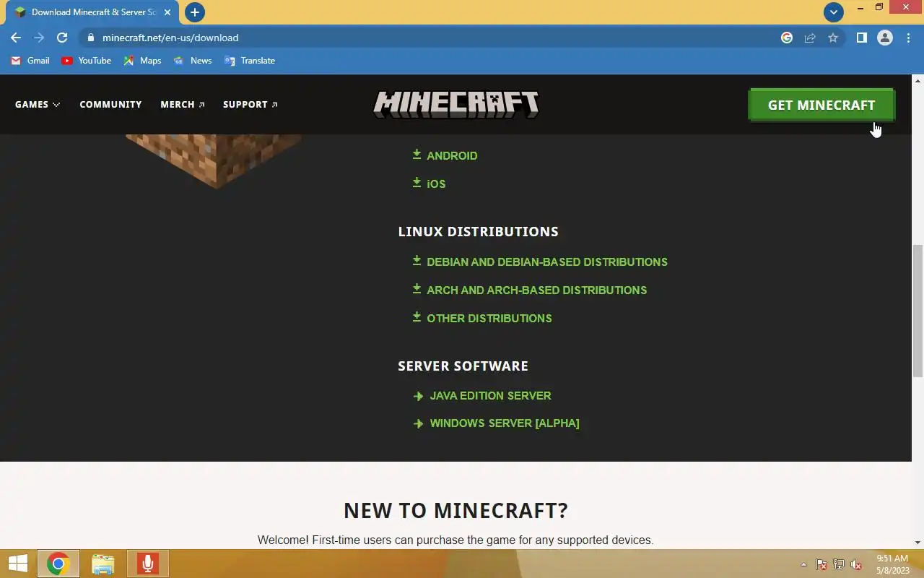
Task: Bookmark this page with the star
Action: click(833, 38)
